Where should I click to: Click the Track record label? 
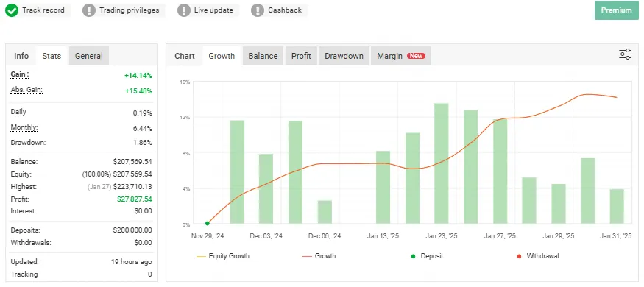click(x=43, y=10)
